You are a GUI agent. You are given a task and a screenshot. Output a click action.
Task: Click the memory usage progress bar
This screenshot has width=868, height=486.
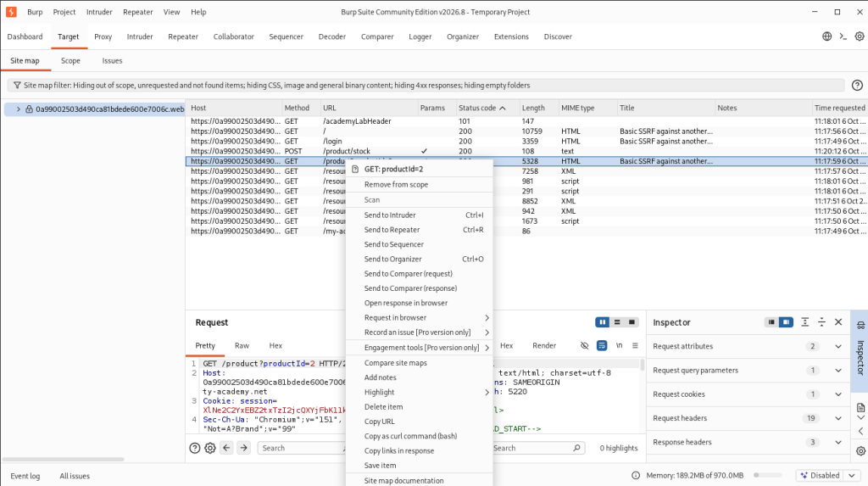pyautogui.click(x=768, y=476)
